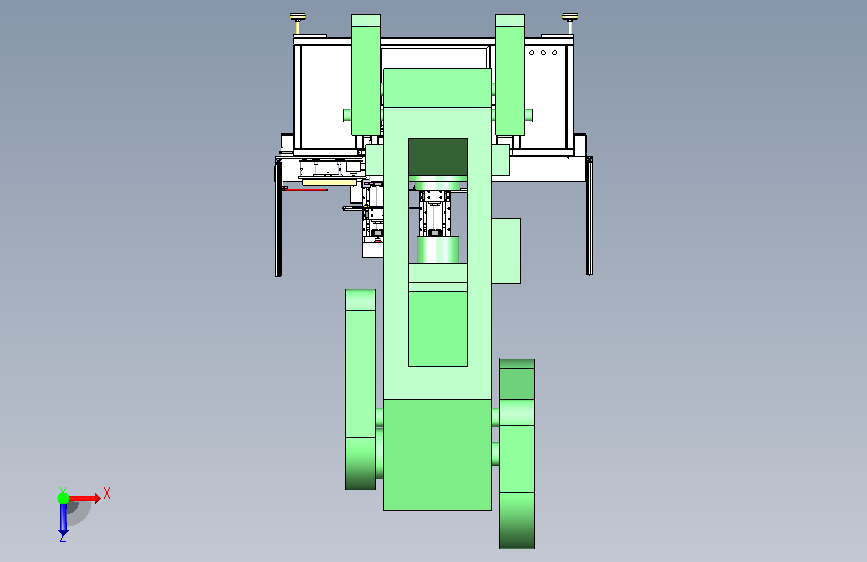
Task: Select the upper-right green roller block
Action: tap(510, 75)
